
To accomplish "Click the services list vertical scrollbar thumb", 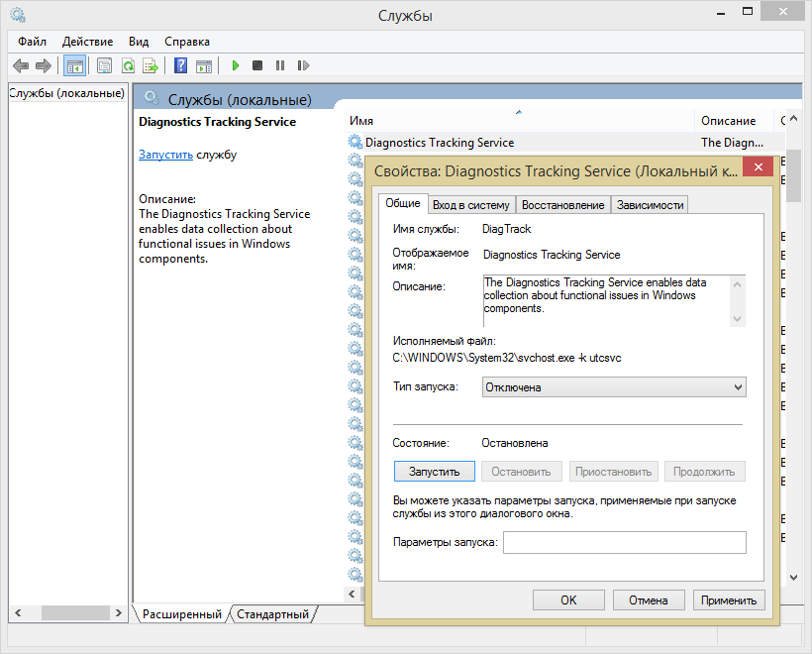I will (x=793, y=177).
